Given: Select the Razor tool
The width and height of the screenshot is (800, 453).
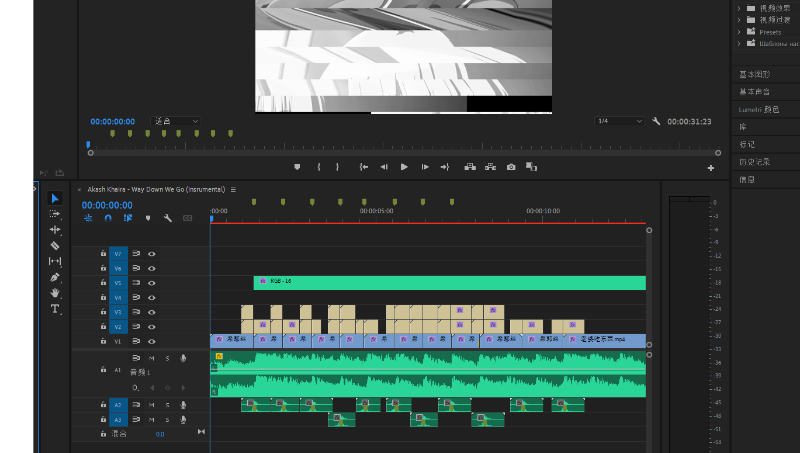Looking at the screenshot, I should 55,245.
